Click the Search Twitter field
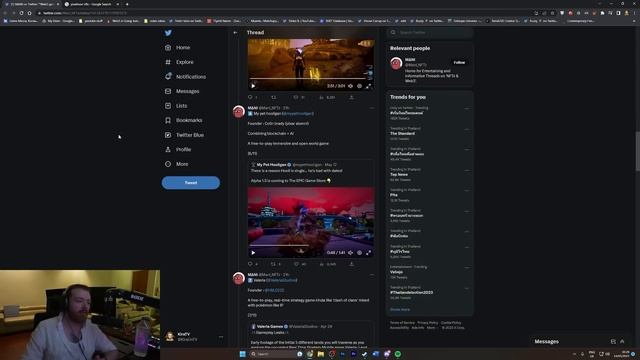Image resolution: width=640 pixels, height=360 pixels. [x=429, y=33]
